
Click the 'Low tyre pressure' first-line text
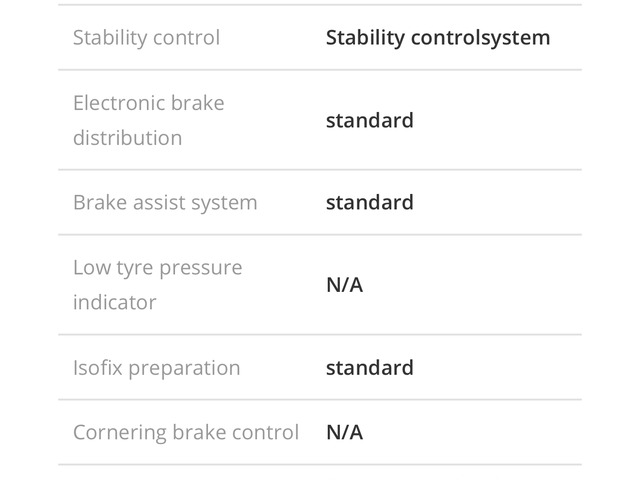(157, 268)
